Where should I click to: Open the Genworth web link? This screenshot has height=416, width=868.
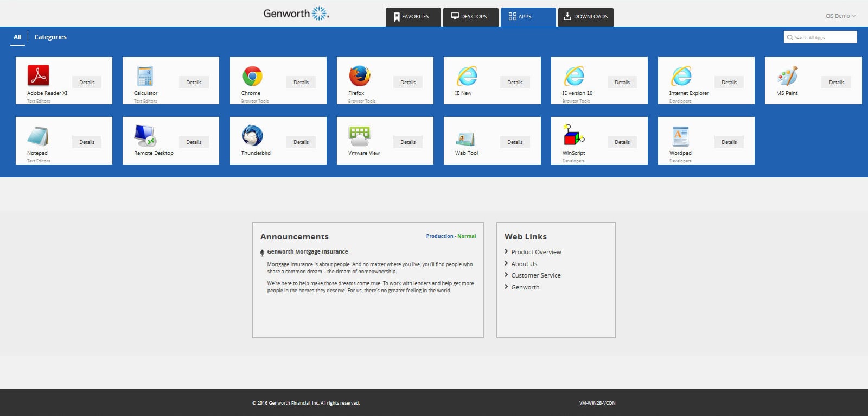click(525, 287)
